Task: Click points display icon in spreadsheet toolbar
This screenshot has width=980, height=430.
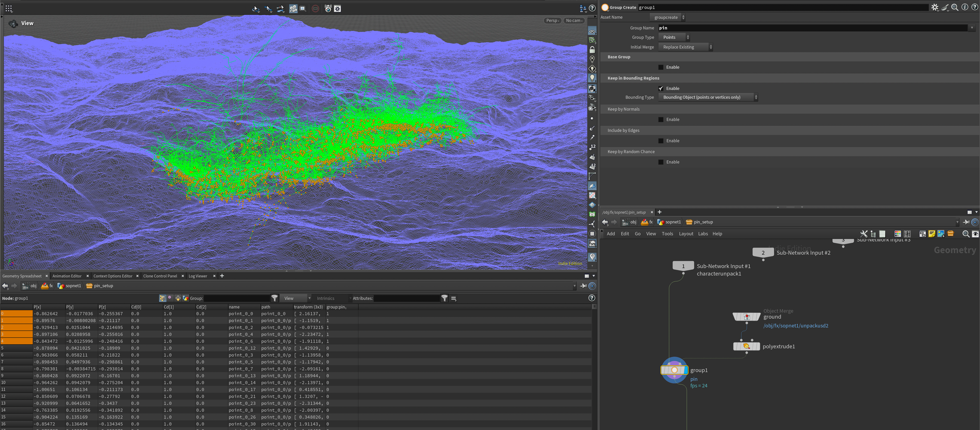Action: [x=162, y=298]
